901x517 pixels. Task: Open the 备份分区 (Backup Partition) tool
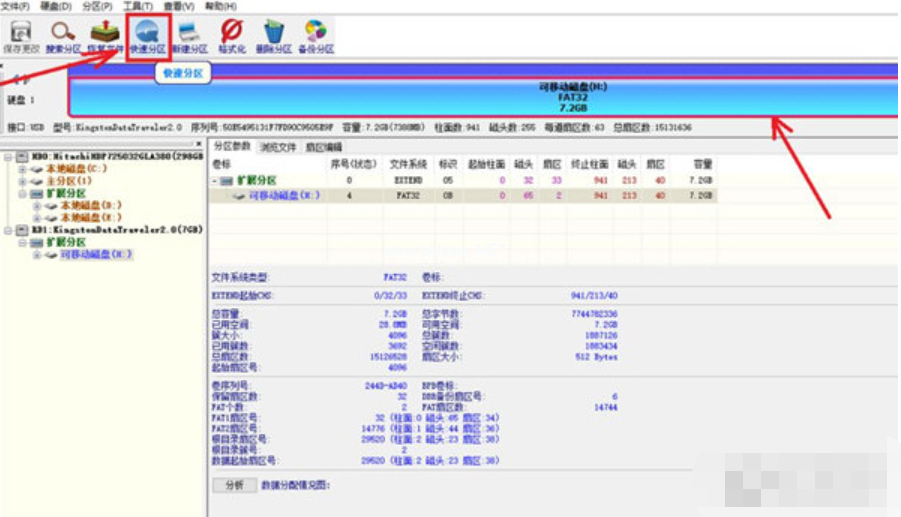315,35
